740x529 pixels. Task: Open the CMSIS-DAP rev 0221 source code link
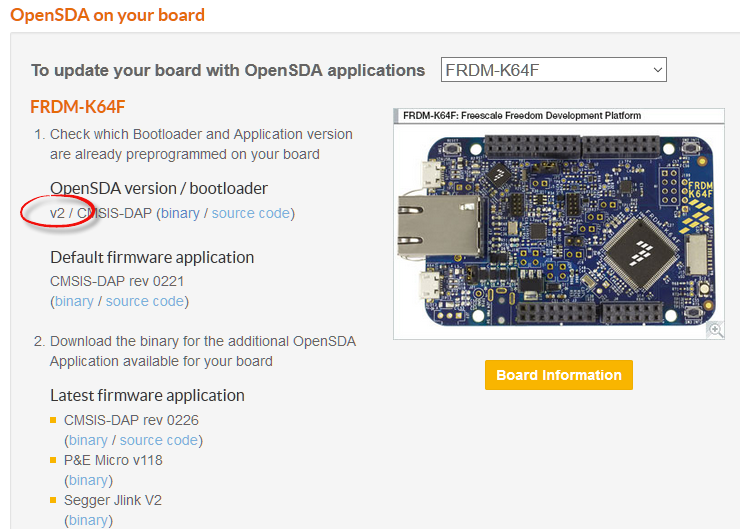coord(144,301)
